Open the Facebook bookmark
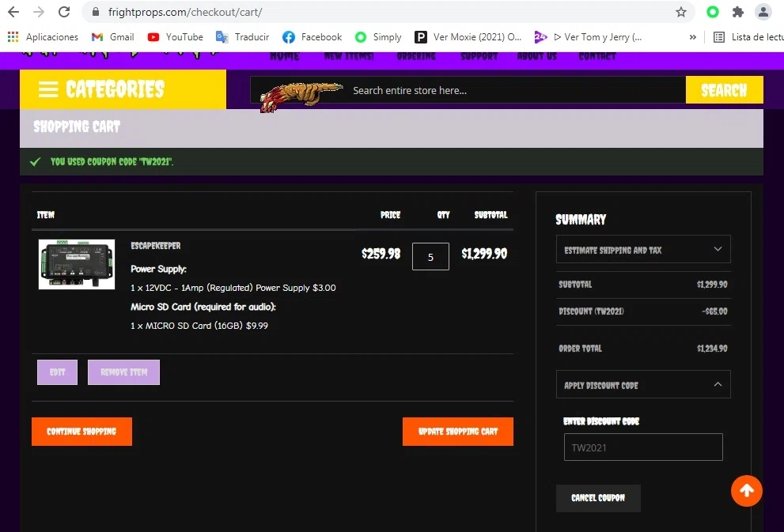This screenshot has width=784, height=532. pos(312,37)
